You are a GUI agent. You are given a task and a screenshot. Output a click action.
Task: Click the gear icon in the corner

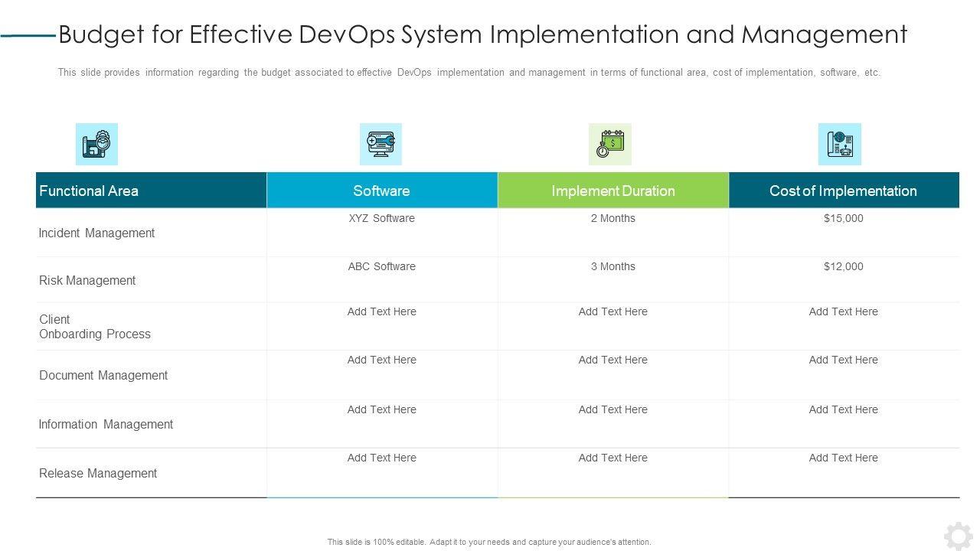point(958,536)
